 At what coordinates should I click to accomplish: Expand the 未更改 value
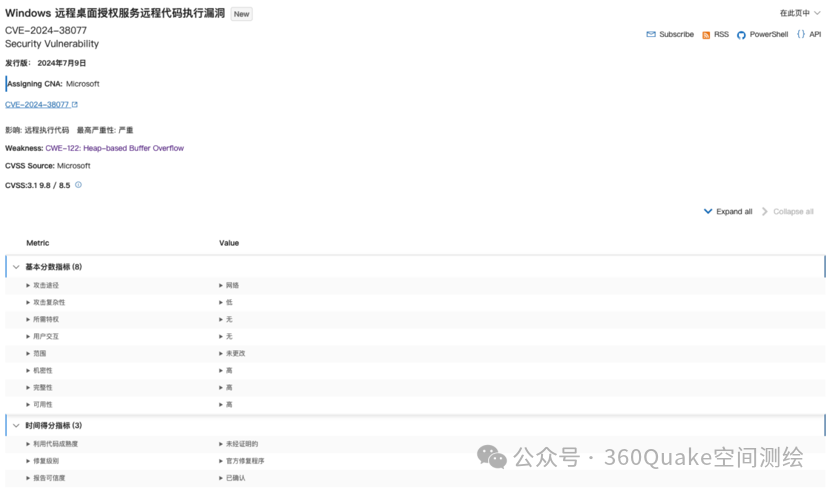click(x=232, y=353)
